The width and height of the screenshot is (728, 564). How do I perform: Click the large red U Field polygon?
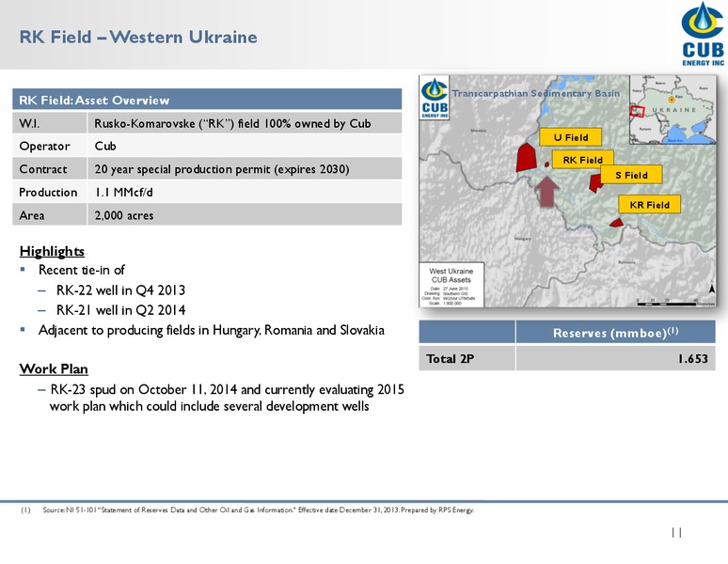click(x=526, y=157)
